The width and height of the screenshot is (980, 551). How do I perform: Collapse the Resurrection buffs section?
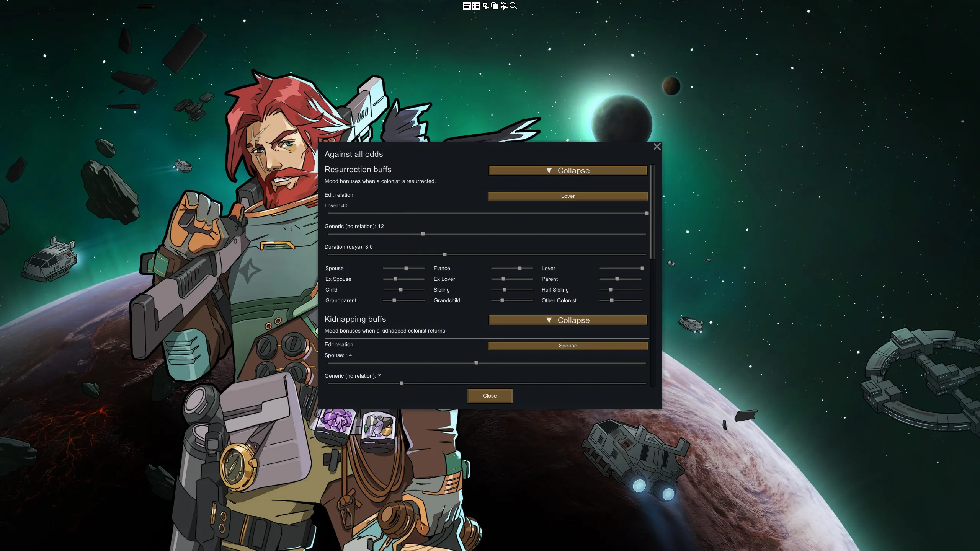(x=568, y=171)
